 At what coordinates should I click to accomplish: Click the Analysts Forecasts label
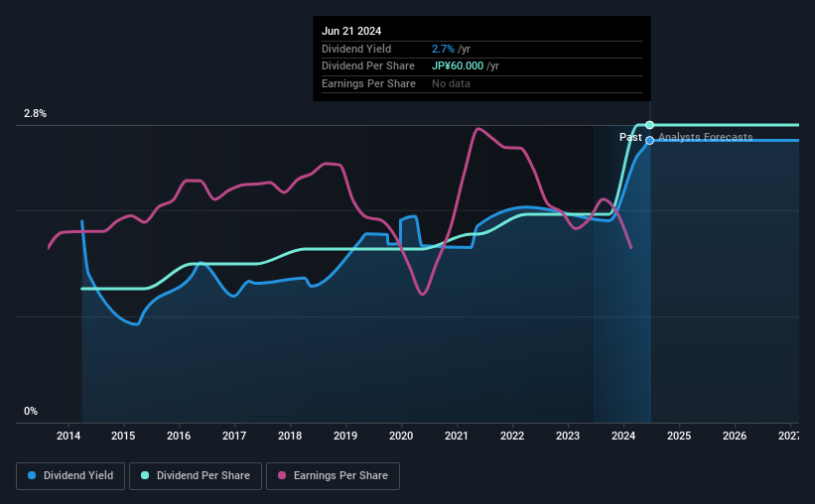[706, 137]
